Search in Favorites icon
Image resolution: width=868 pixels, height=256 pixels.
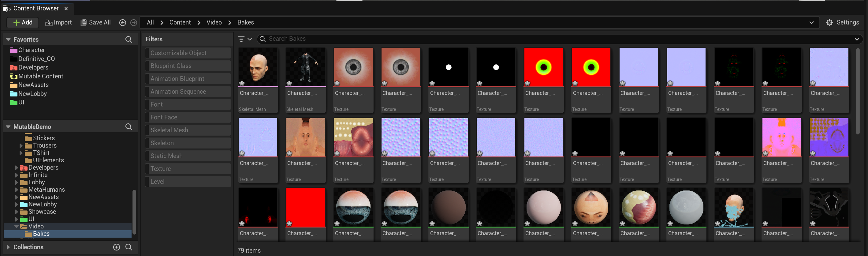129,40
